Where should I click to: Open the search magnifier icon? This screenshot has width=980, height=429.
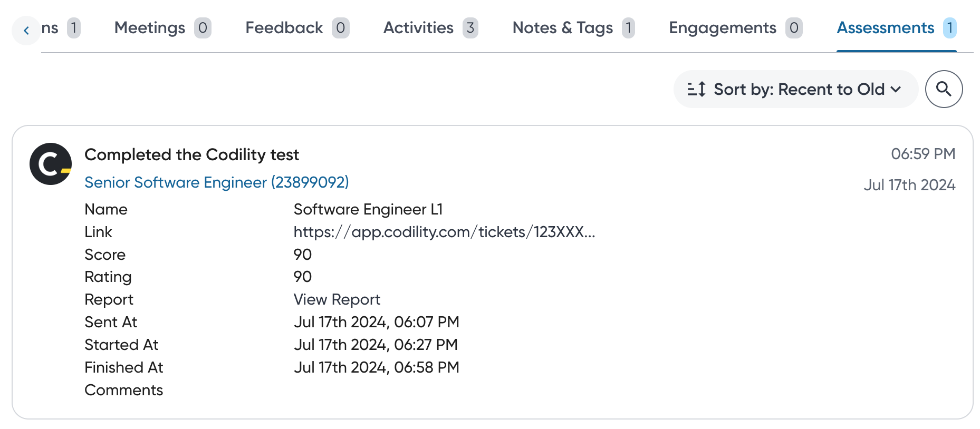point(944,89)
